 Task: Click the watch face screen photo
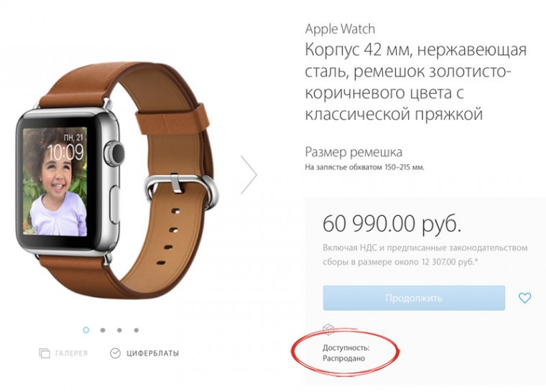[x=55, y=182]
